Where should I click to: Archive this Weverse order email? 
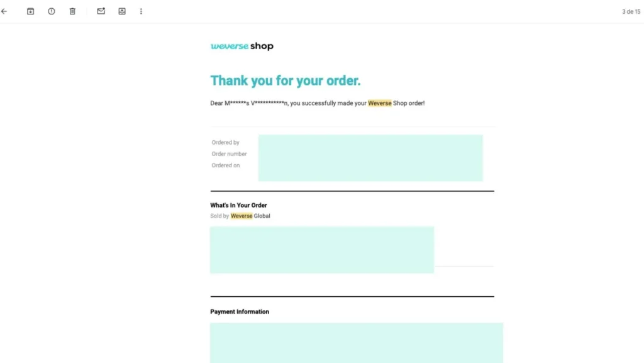click(30, 11)
